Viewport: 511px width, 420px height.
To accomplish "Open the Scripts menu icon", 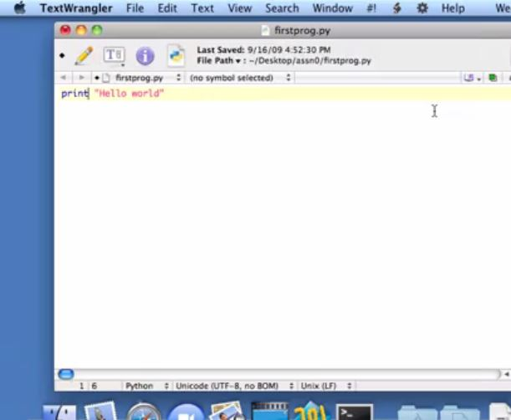I will pos(397,8).
